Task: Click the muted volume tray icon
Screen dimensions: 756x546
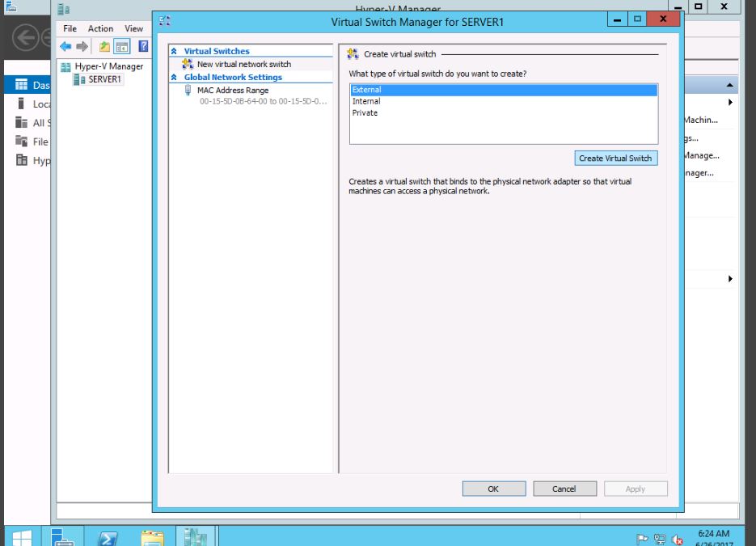Action: pos(677,540)
